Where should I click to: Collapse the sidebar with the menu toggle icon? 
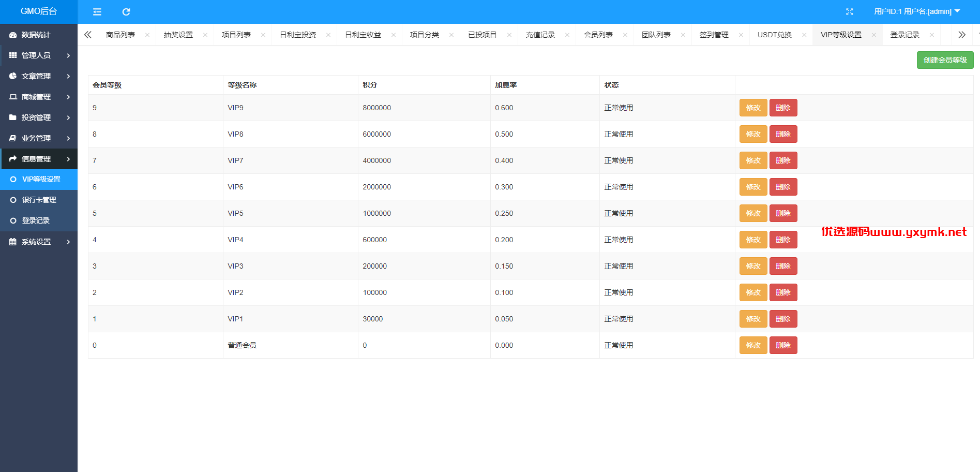point(97,11)
